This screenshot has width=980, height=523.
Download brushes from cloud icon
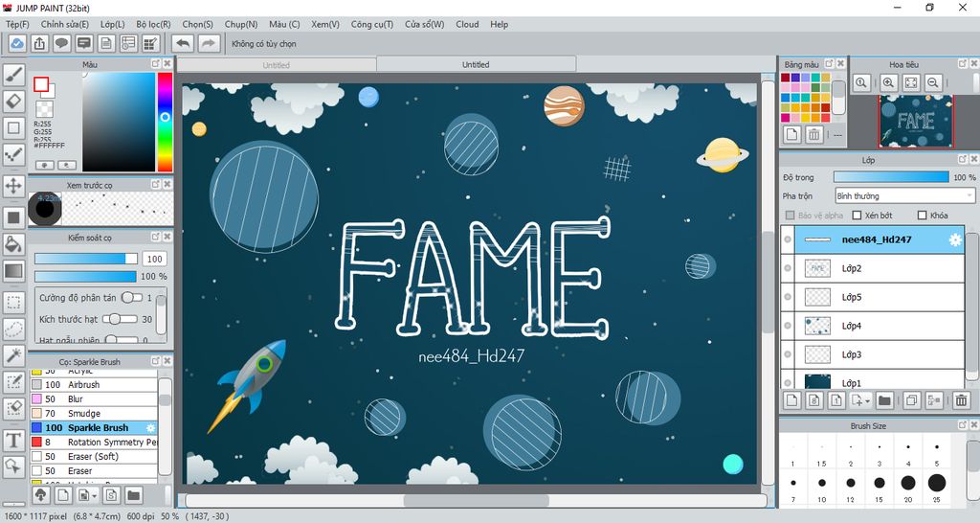(x=40, y=495)
